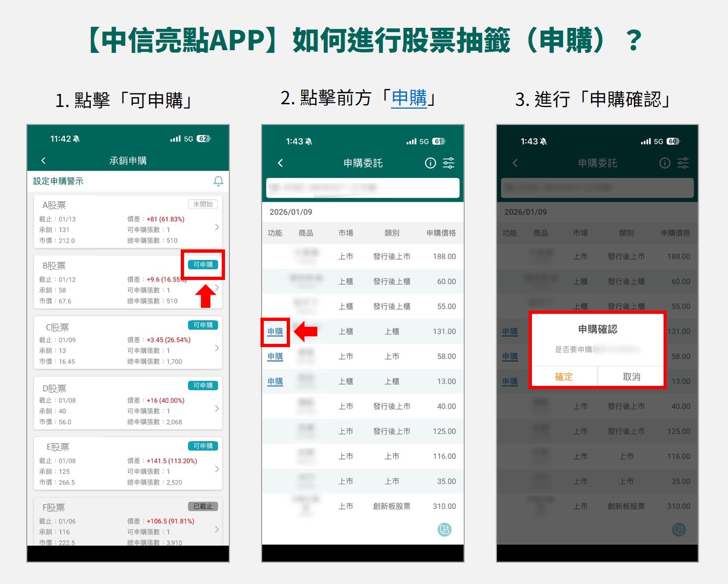Image resolution: width=728 pixels, height=584 pixels.
Task: Tap 可申購 badge on C股票
Action: 203,325
